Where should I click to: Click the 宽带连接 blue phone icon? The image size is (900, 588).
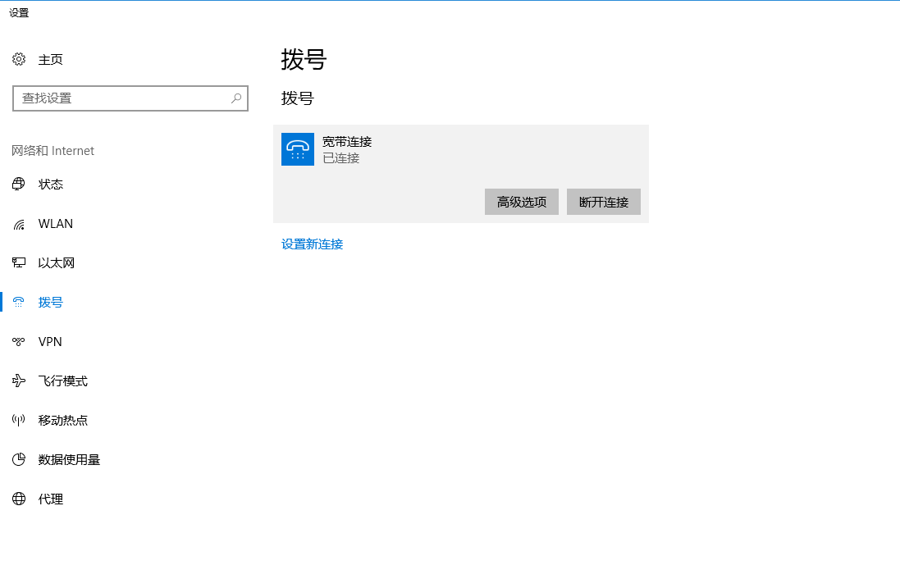pyautogui.click(x=297, y=149)
